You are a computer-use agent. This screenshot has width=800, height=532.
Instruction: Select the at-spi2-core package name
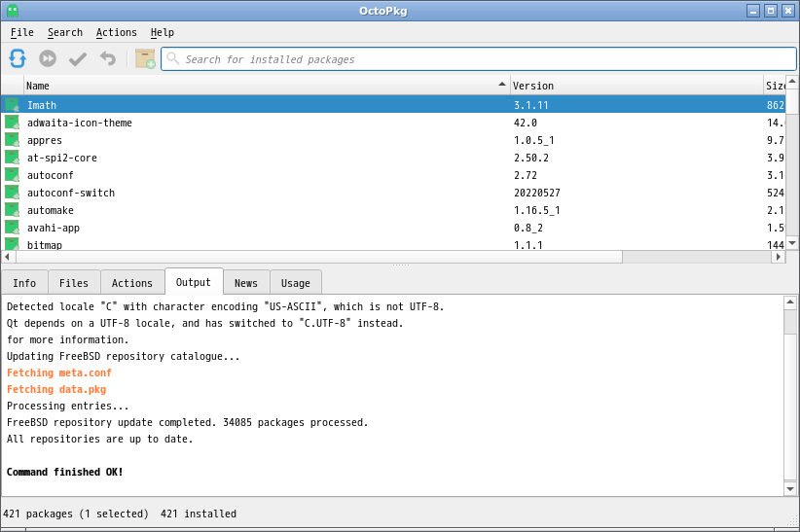[61, 158]
